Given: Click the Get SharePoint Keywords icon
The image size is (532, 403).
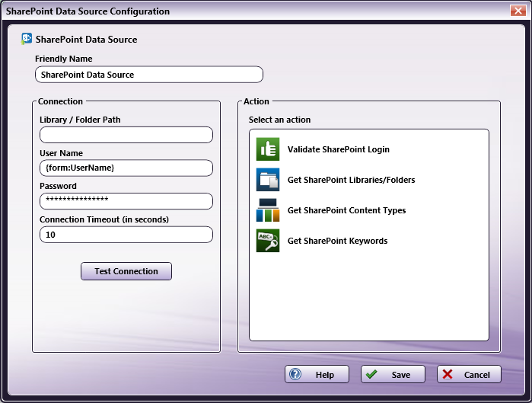Looking at the screenshot, I should (268, 241).
